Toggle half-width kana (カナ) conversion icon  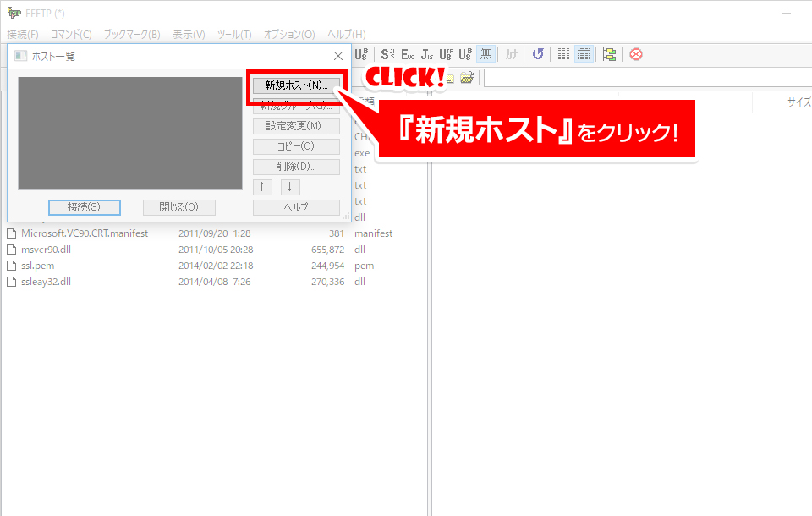[x=512, y=54]
